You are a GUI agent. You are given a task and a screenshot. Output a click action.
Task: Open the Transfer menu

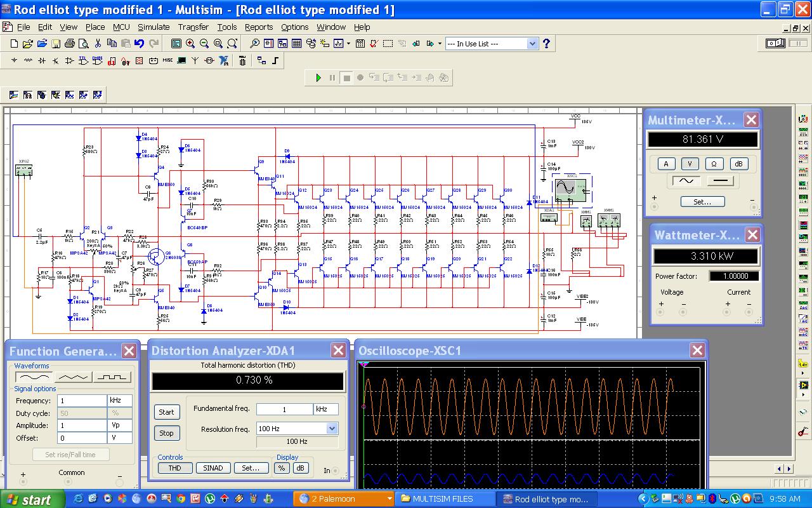193,27
